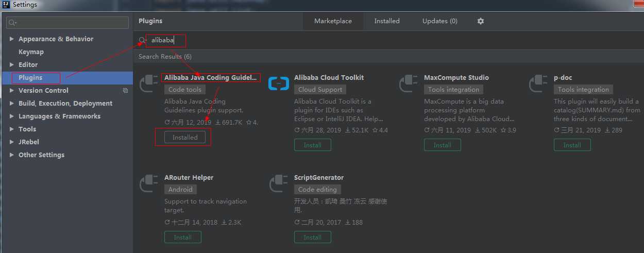Click the 4.4 star rating of Cloud Toolkit
This screenshot has width=644, height=253.
pyautogui.click(x=380, y=130)
